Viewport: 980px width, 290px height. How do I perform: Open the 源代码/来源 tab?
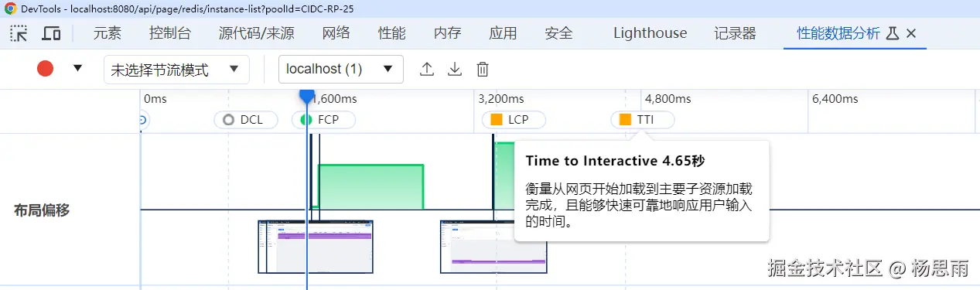point(256,33)
